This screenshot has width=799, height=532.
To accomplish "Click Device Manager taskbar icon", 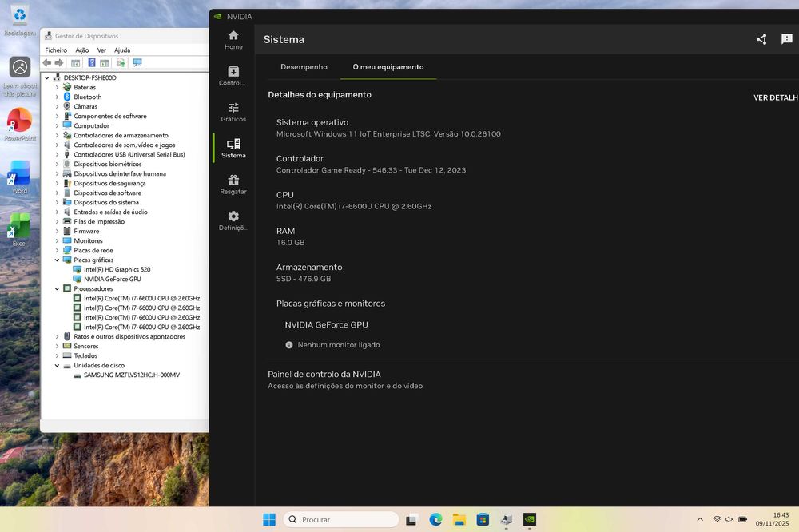I will (x=506, y=519).
